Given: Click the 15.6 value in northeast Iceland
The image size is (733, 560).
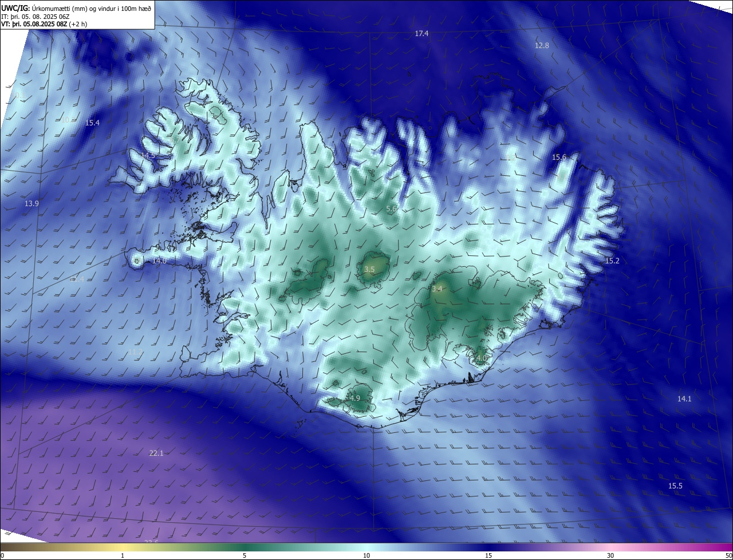Looking at the screenshot, I should (559, 157).
